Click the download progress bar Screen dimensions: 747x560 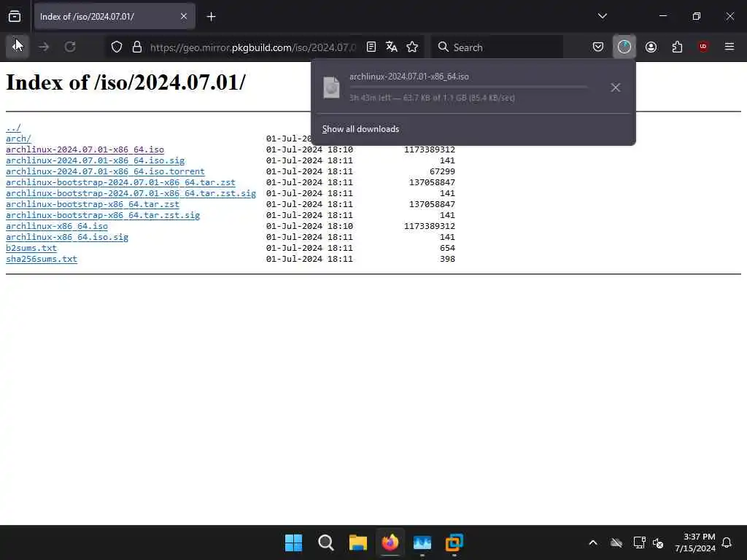tap(468, 87)
